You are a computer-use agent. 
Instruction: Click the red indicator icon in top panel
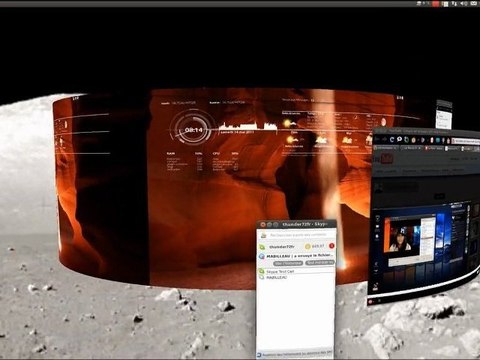tap(436, 4)
